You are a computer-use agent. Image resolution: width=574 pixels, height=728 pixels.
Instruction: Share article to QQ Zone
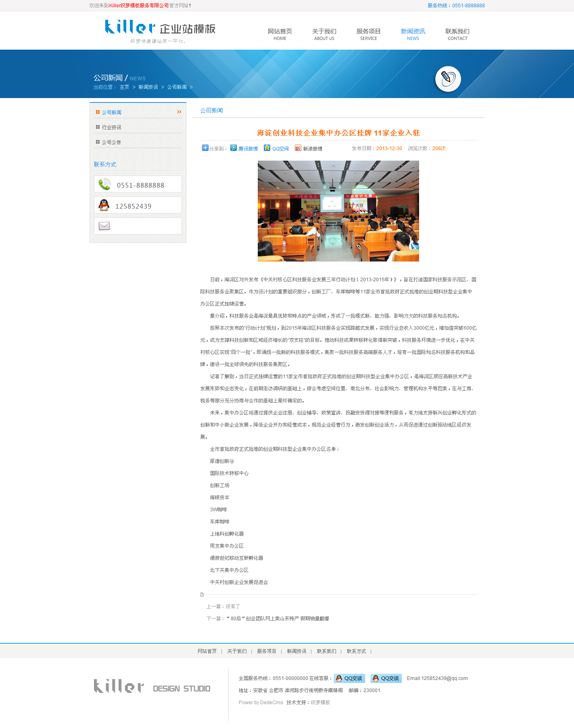point(277,149)
